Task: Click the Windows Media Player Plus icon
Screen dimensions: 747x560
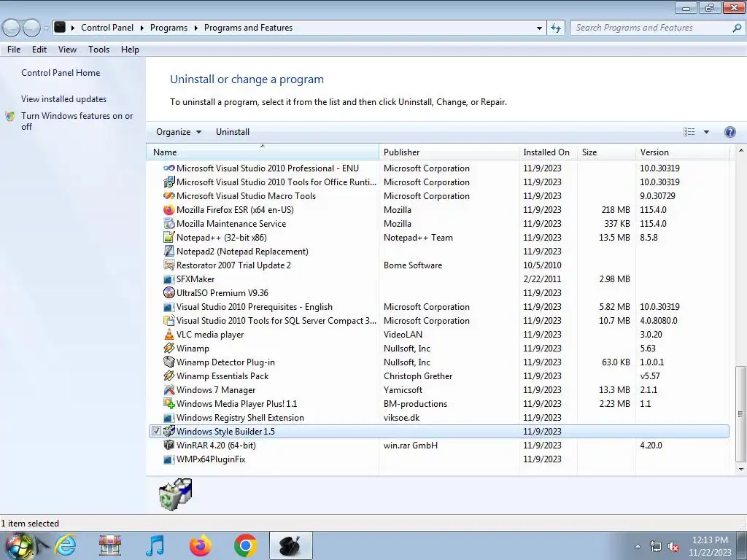Action: coord(169,403)
